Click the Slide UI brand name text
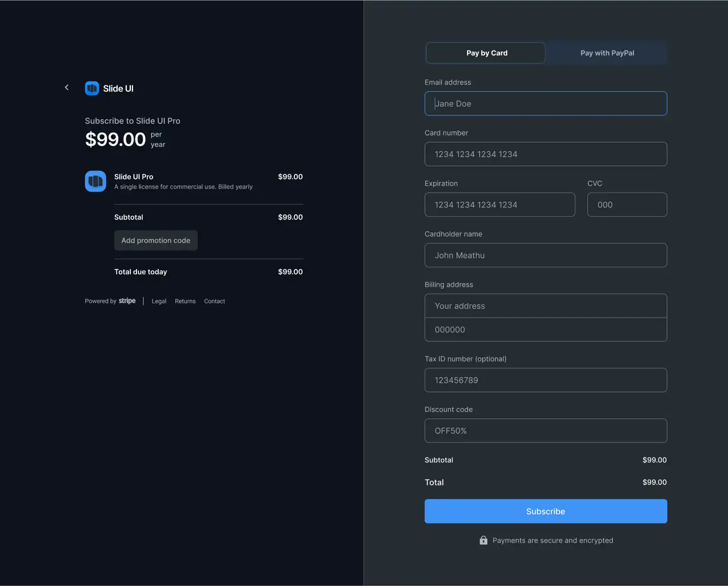 tap(118, 88)
